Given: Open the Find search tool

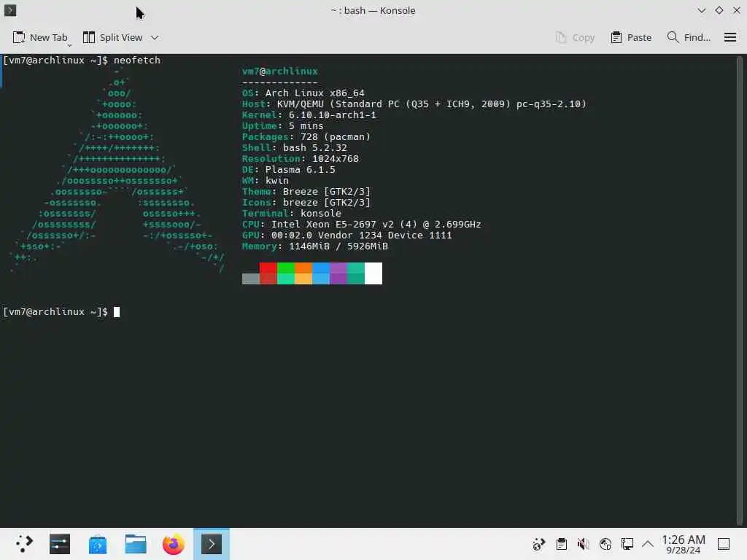Looking at the screenshot, I should pyautogui.click(x=689, y=37).
